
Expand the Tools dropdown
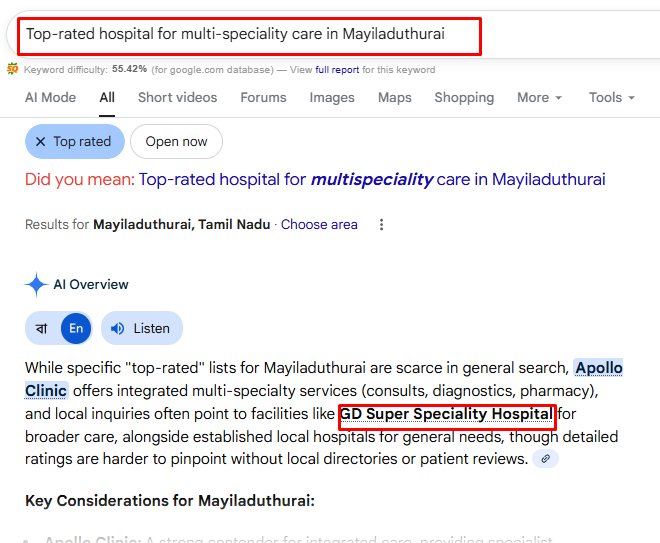point(612,97)
